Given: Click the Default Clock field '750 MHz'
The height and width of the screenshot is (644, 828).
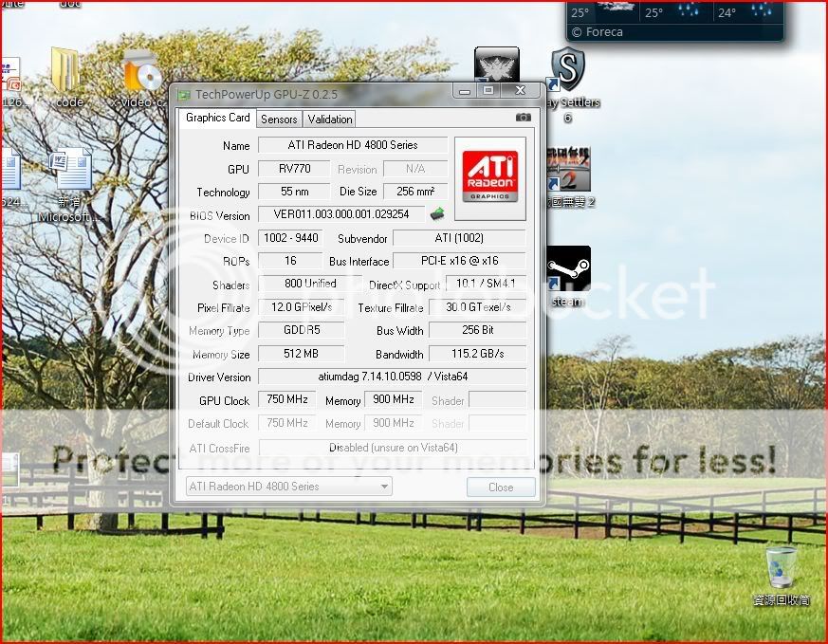Looking at the screenshot, I should 286,423.
